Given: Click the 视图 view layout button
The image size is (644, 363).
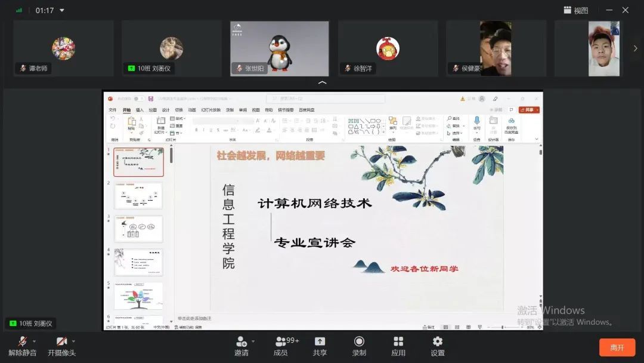Looking at the screenshot, I should click(x=576, y=10).
